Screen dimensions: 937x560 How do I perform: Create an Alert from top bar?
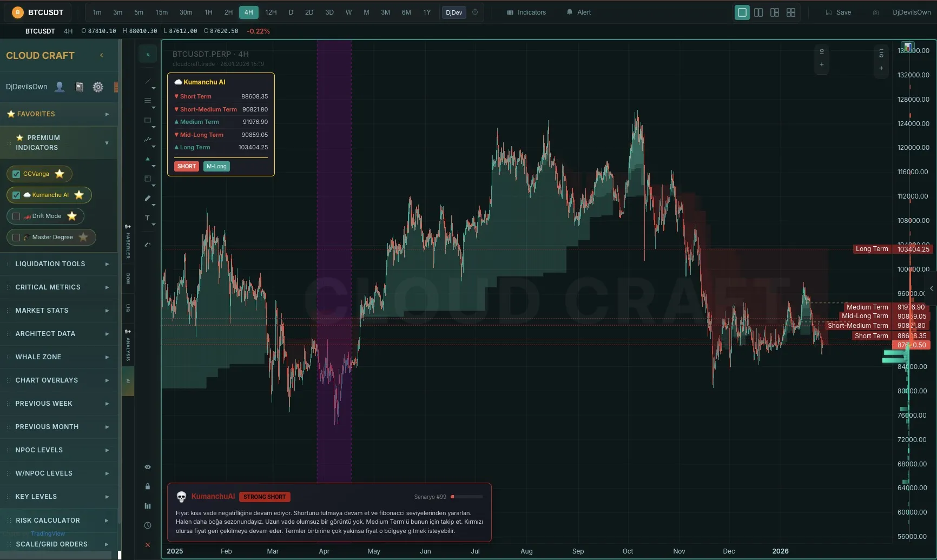click(x=579, y=12)
